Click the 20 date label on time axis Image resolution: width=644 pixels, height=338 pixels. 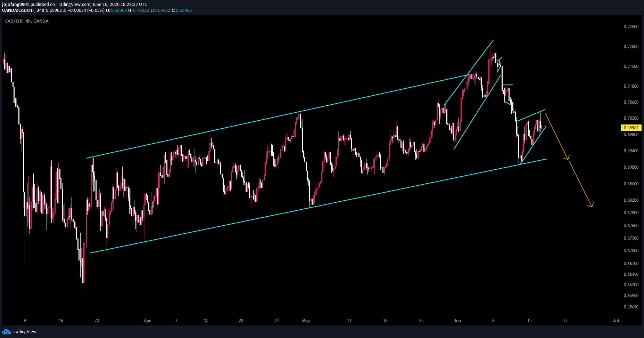point(241,321)
